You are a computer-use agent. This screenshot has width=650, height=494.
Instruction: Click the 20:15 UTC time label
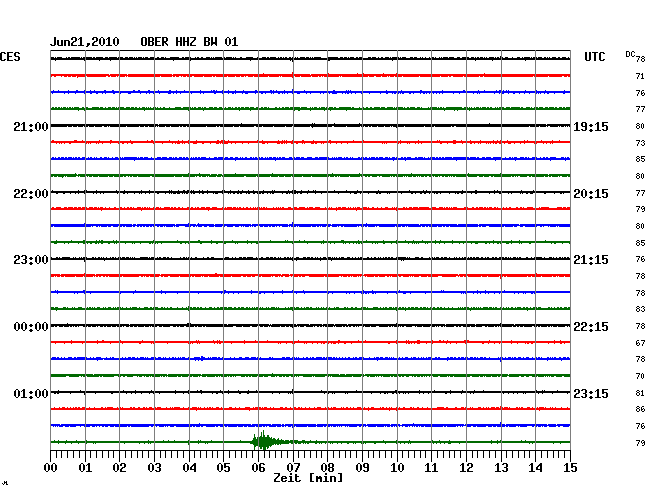pos(591,194)
